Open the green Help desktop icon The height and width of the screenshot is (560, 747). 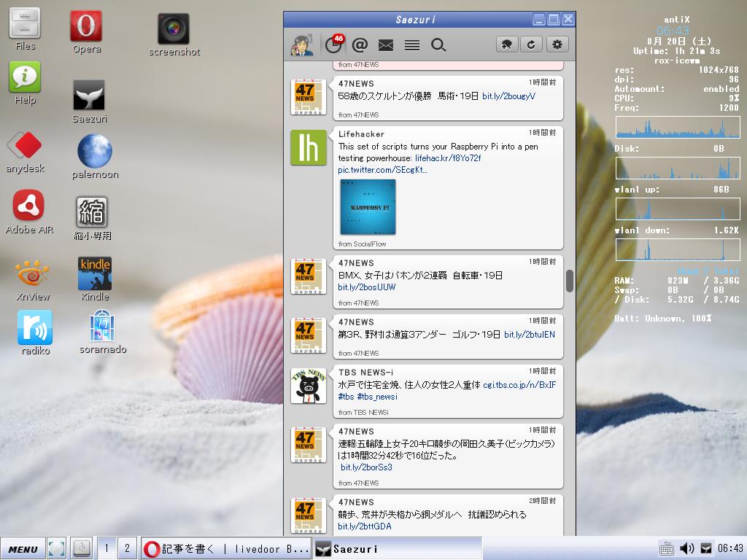(25, 77)
